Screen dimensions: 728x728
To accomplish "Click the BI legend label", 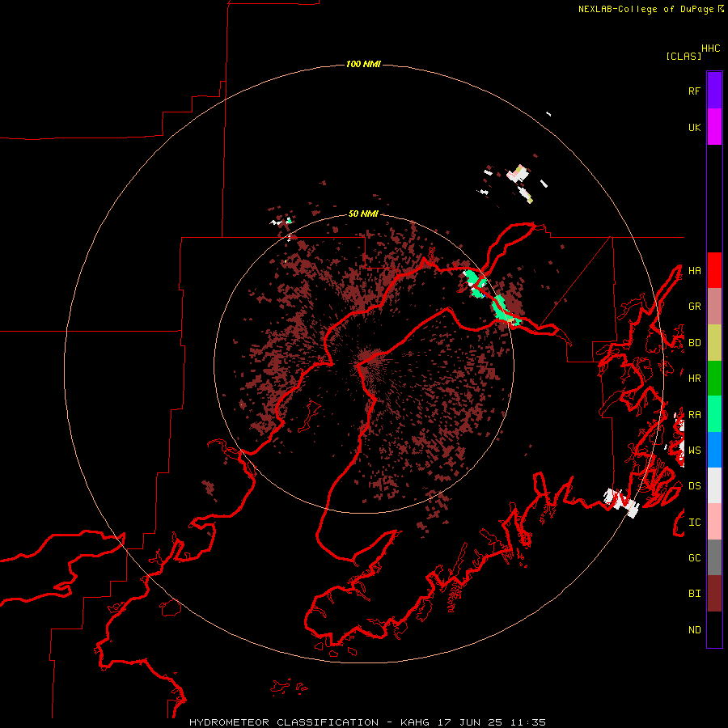I will coord(694,594).
